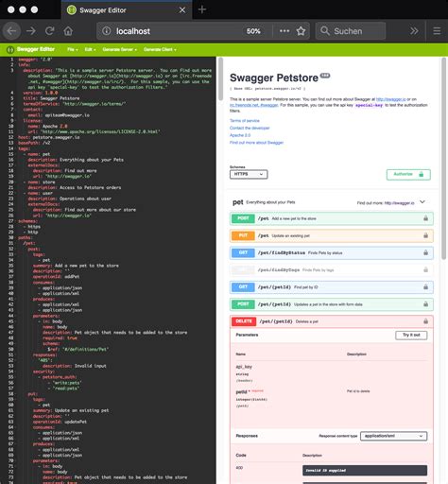Click the Swagger Petstore title
The width and height of the screenshot is (448, 484).
(x=274, y=78)
